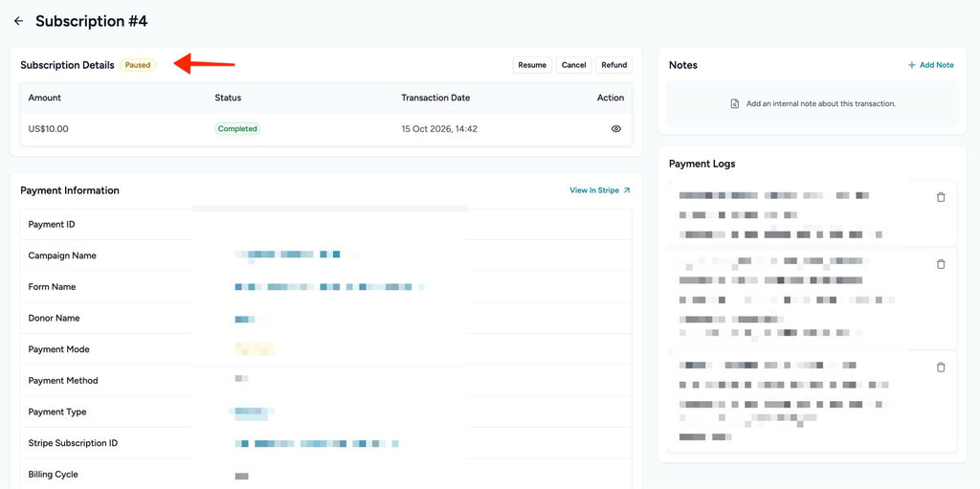Click the Payment ID row label

click(x=52, y=225)
